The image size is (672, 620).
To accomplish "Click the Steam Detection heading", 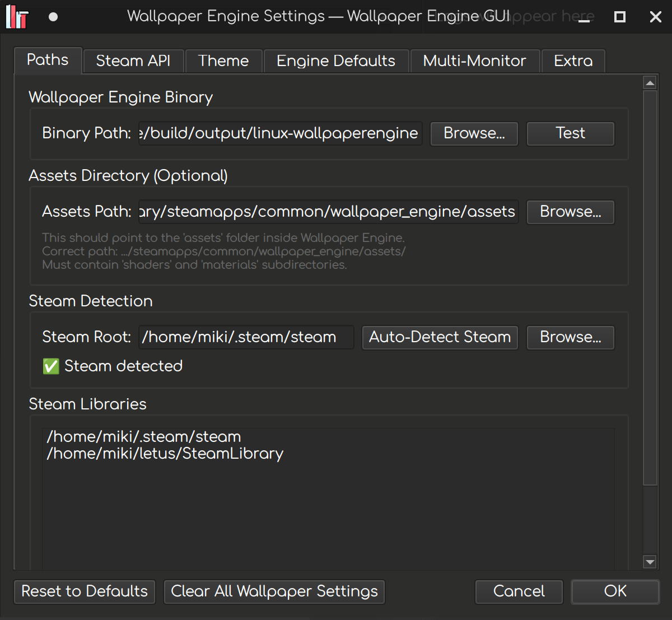I will tap(91, 301).
